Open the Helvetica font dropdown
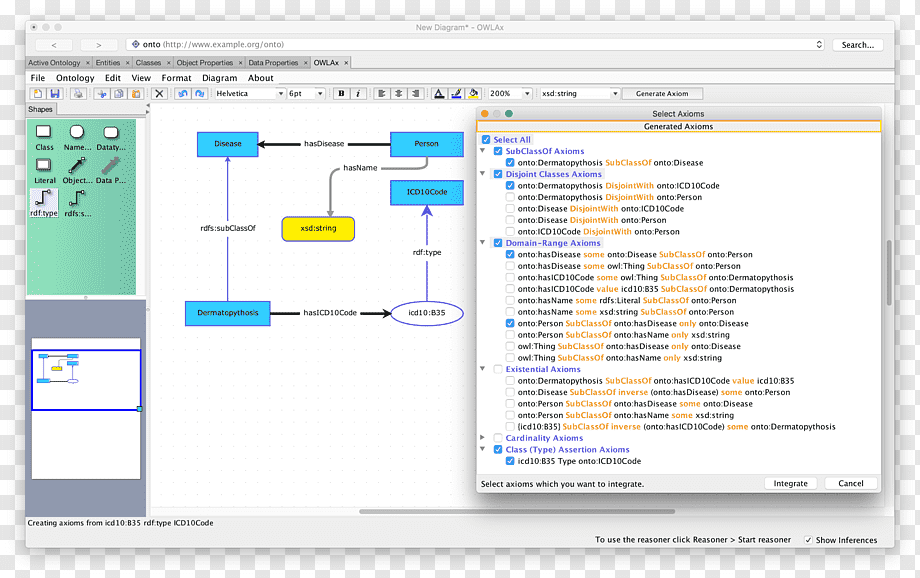920x578 pixels. click(x=249, y=93)
